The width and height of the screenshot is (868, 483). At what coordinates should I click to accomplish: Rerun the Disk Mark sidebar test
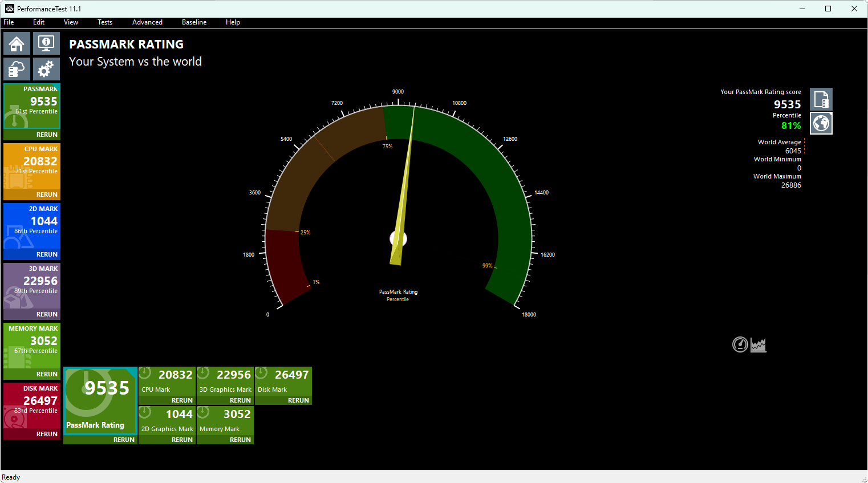click(47, 434)
